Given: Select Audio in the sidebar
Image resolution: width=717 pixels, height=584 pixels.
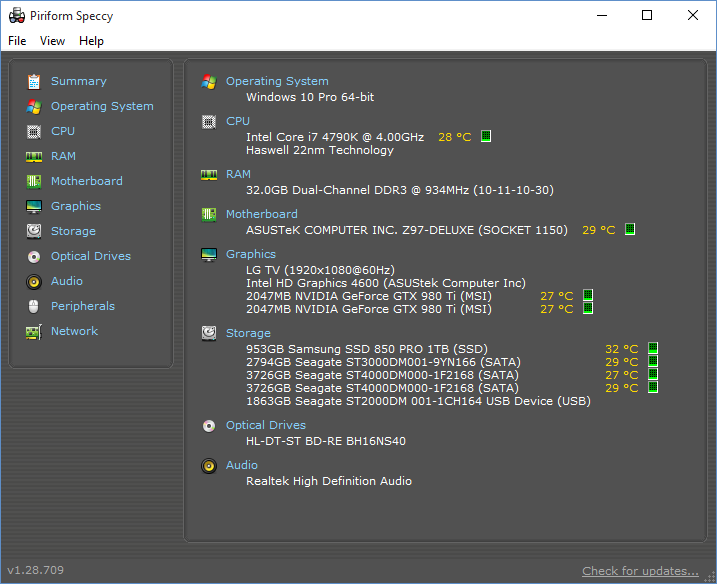Looking at the screenshot, I should tap(67, 281).
